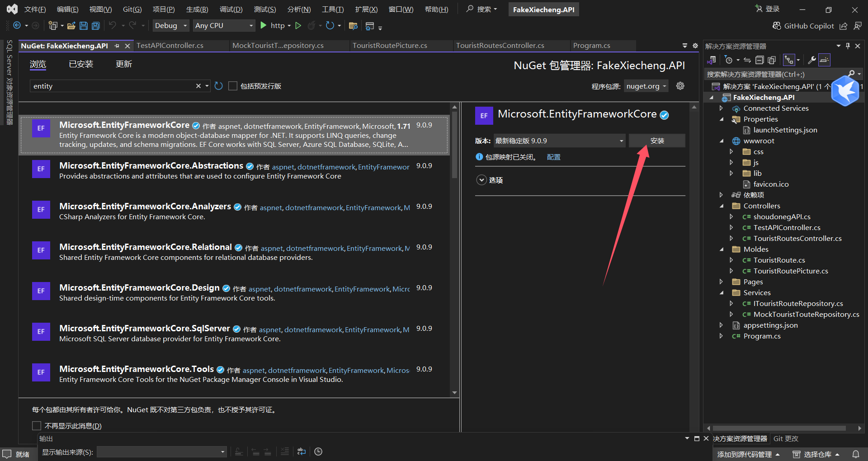This screenshot has height=461, width=868.
Task: Clear the entity search text
Action: 198,86
